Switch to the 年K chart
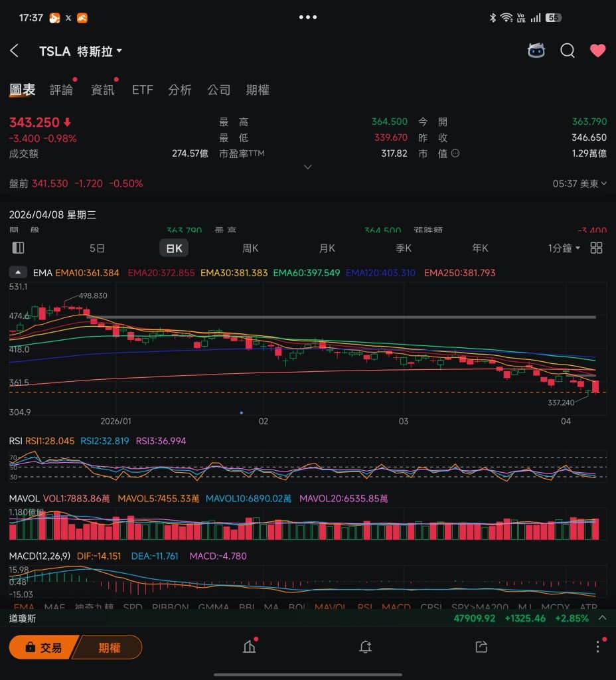The height and width of the screenshot is (680, 616). point(480,248)
